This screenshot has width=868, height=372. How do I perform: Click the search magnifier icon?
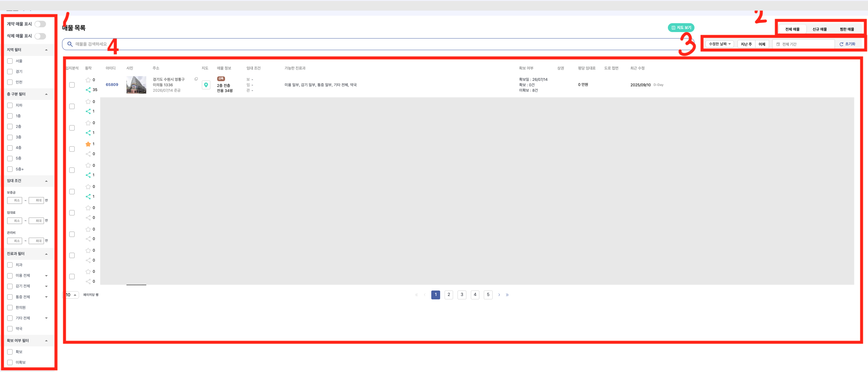tap(70, 44)
